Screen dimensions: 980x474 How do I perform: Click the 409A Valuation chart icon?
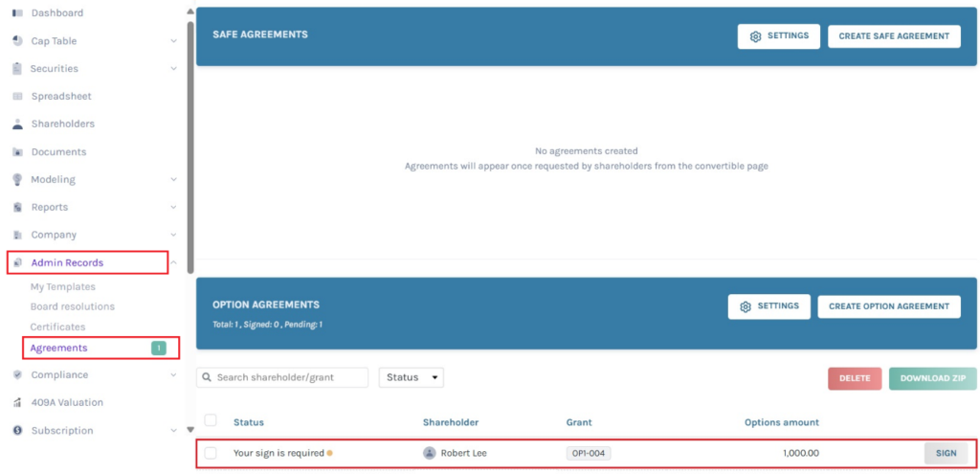pyautogui.click(x=17, y=403)
